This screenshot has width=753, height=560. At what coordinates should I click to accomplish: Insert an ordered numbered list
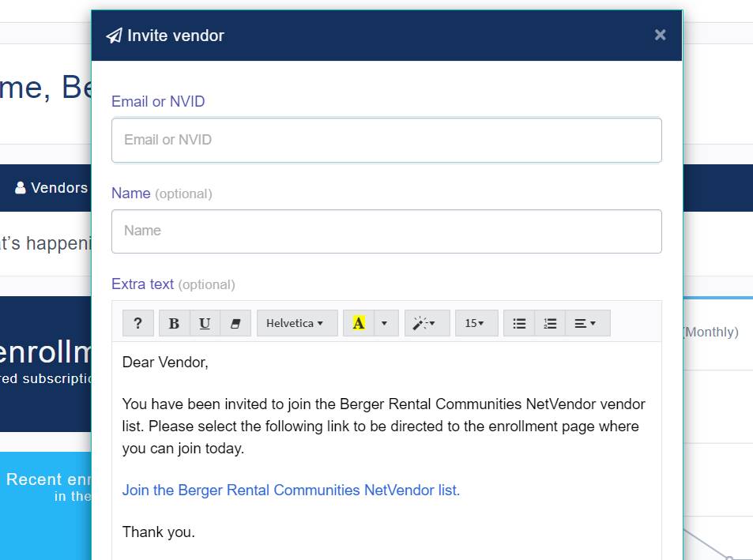click(550, 323)
